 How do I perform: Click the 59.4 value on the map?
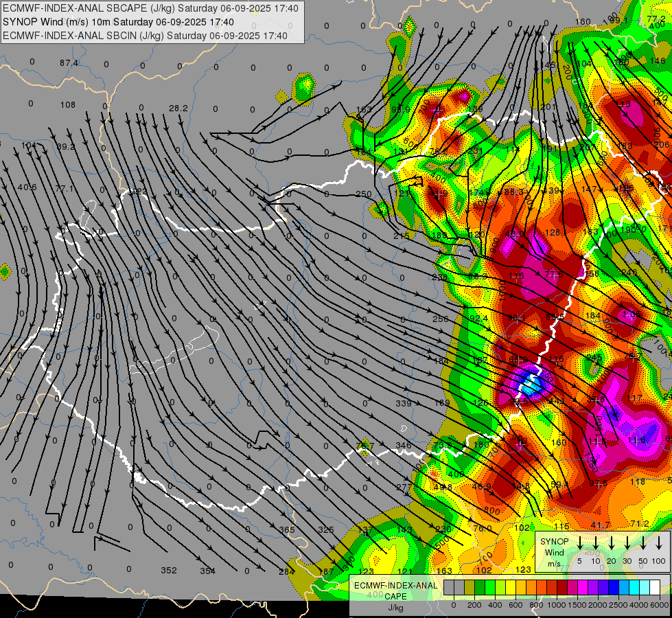click(x=559, y=484)
